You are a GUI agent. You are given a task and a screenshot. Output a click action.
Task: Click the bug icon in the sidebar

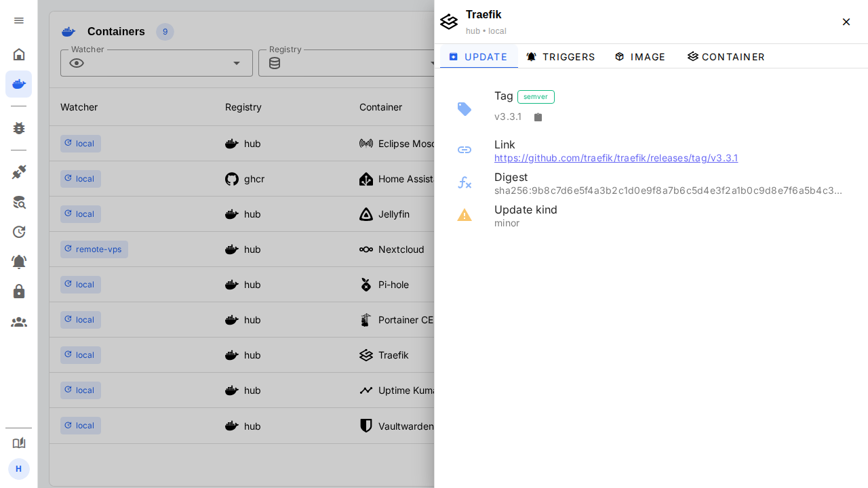pyautogui.click(x=19, y=128)
